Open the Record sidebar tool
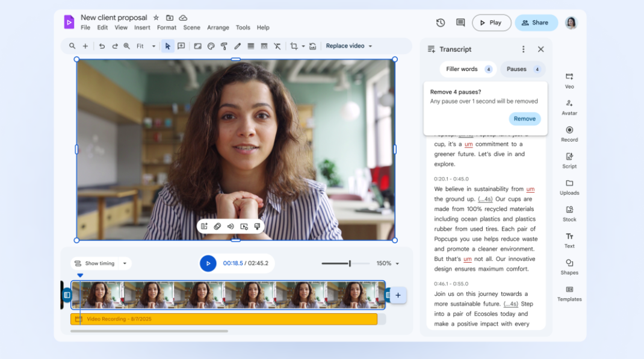 (x=569, y=134)
